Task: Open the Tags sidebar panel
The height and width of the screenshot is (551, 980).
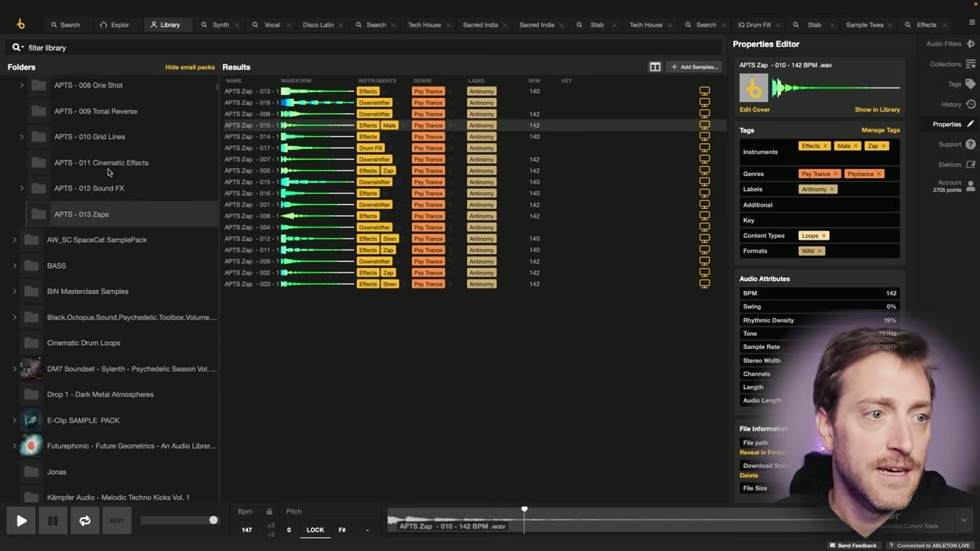Action: (962, 84)
